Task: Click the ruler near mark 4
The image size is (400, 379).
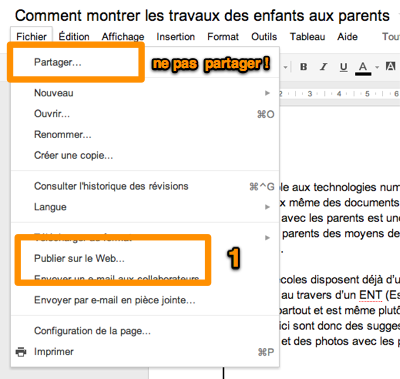Action: coord(339,94)
